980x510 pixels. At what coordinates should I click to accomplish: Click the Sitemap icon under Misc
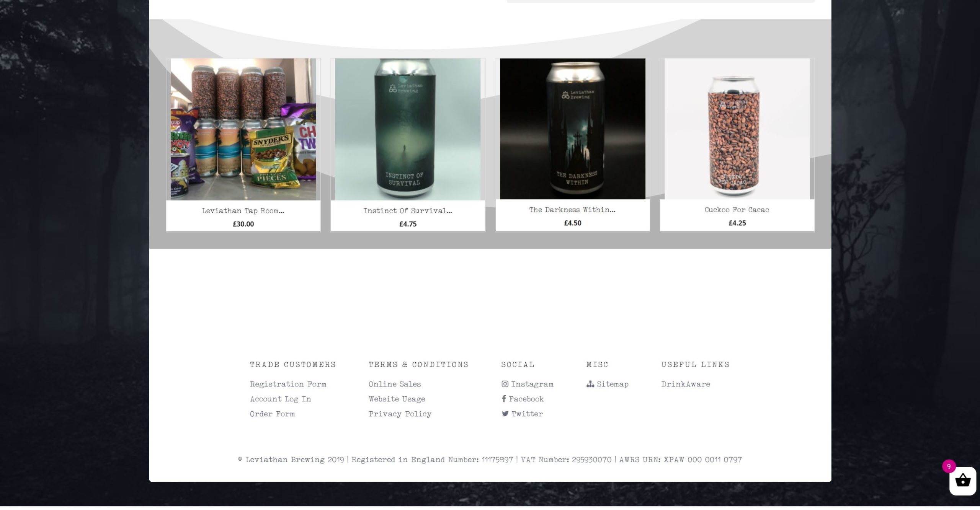pyautogui.click(x=590, y=384)
